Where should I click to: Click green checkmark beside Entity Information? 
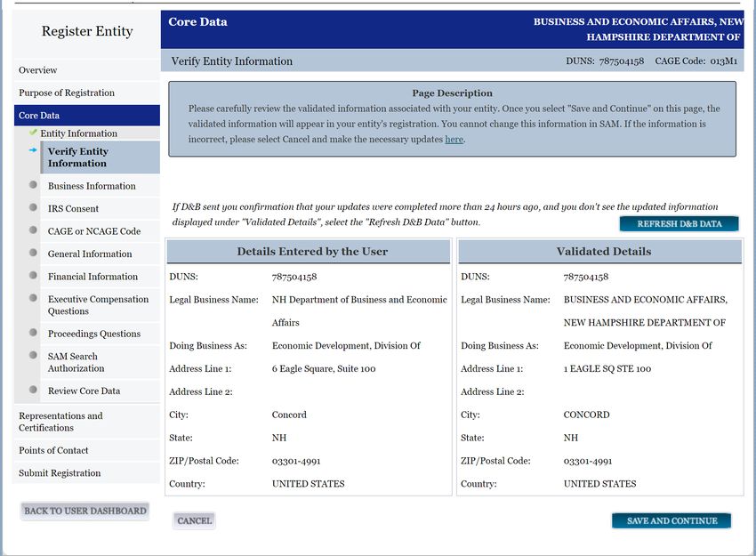coord(33,133)
